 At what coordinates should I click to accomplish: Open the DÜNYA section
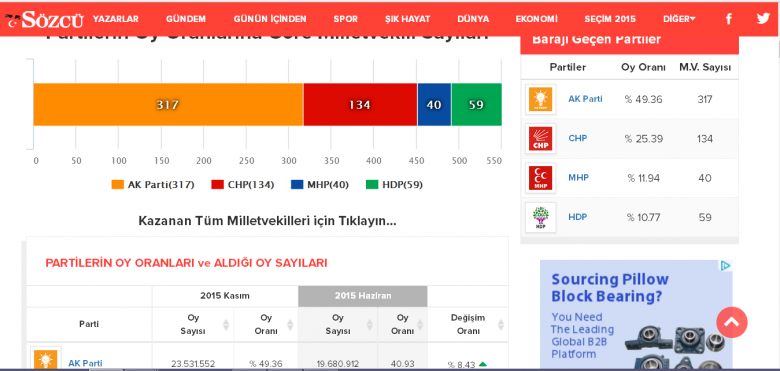[x=473, y=19]
